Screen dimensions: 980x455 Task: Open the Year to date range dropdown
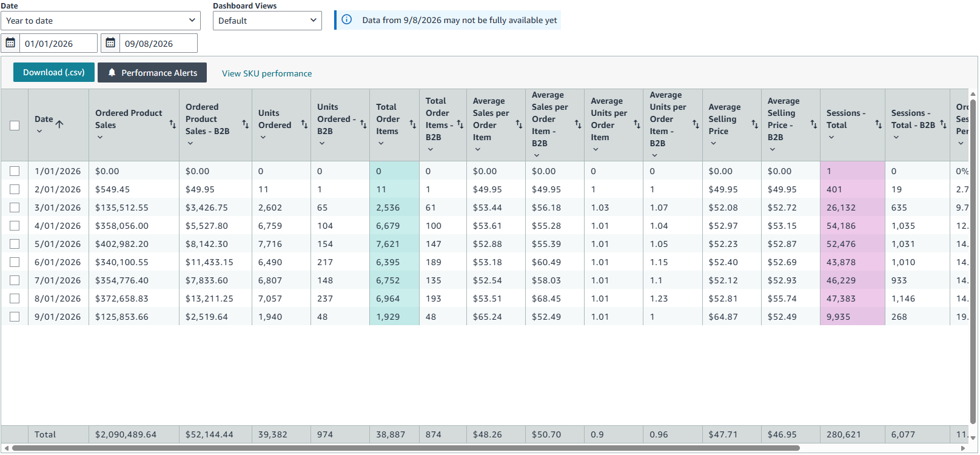(101, 21)
